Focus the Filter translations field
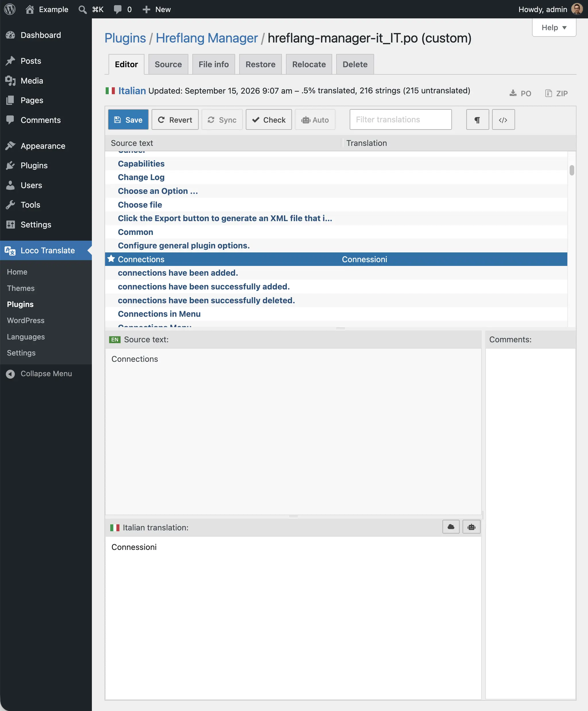Screen dimensions: 588x711 point(401,119)
